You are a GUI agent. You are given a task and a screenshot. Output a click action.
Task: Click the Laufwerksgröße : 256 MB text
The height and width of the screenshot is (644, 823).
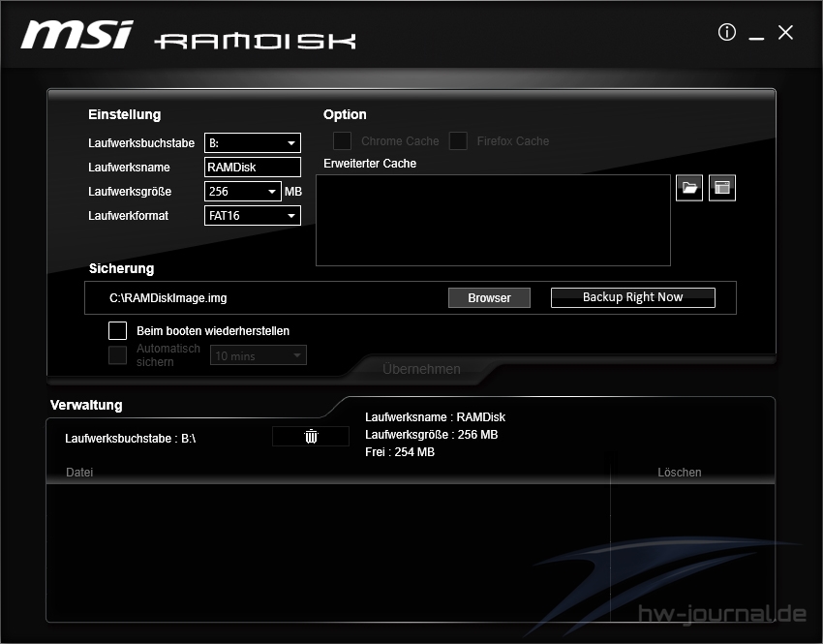pos(432,435)
